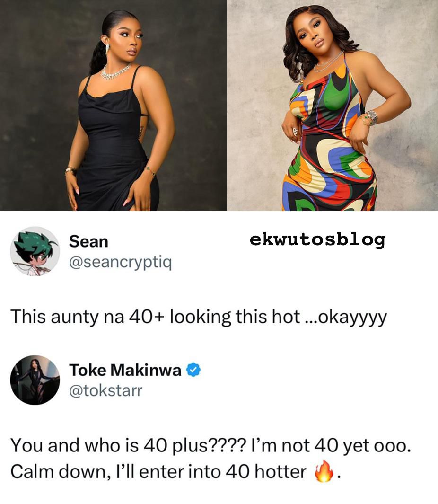The height and width of the screenshot is (504, 438).
Task: Select Sean's "This aunty na 40+" tweet
Action: point(199,317)
